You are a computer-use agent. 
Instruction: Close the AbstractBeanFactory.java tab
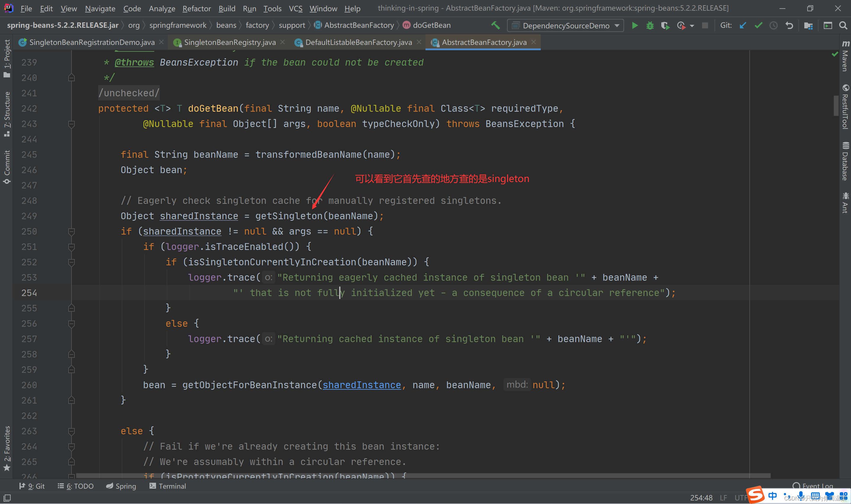(x=533, y=42)
